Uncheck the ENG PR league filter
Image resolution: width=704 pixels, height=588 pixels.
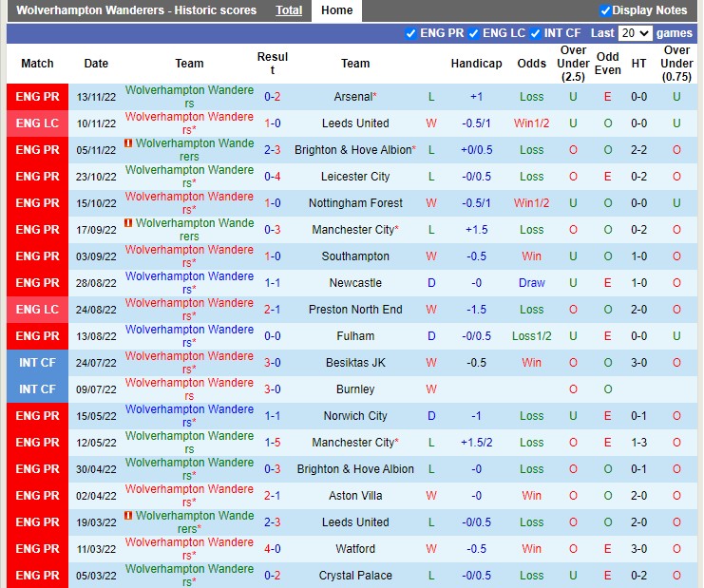click(x=410, y=33)
